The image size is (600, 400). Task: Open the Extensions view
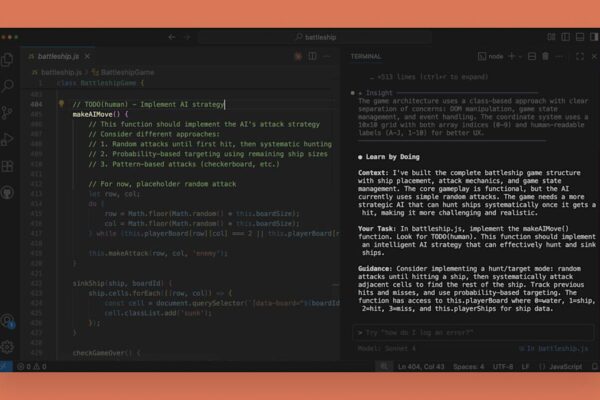7,166
